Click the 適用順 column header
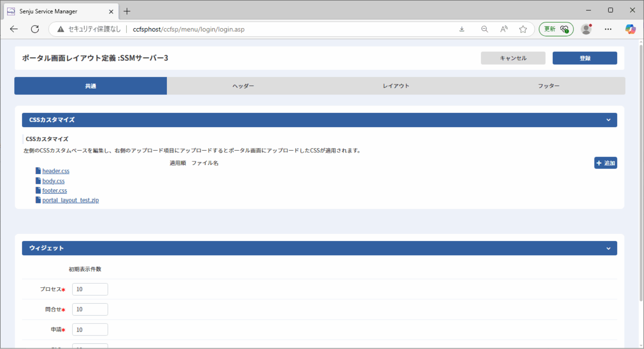This screenshot has height=349, width=644. (178, 163)
